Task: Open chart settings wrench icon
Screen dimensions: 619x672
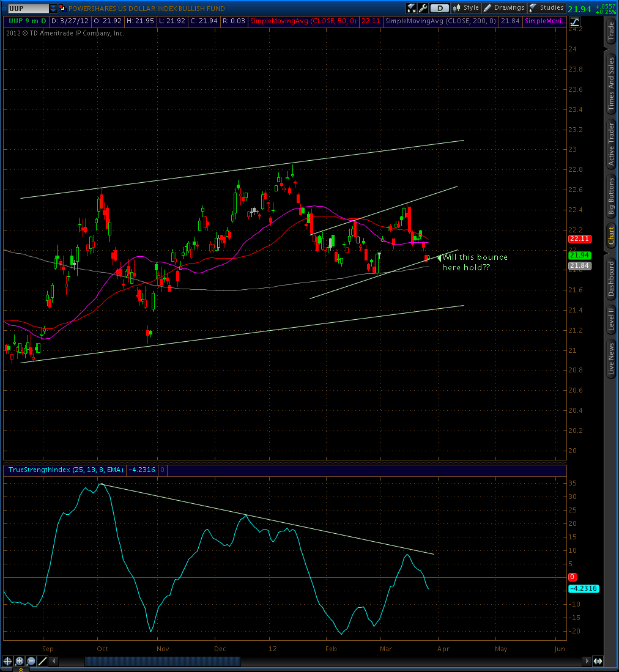Action: pos(423,8)
